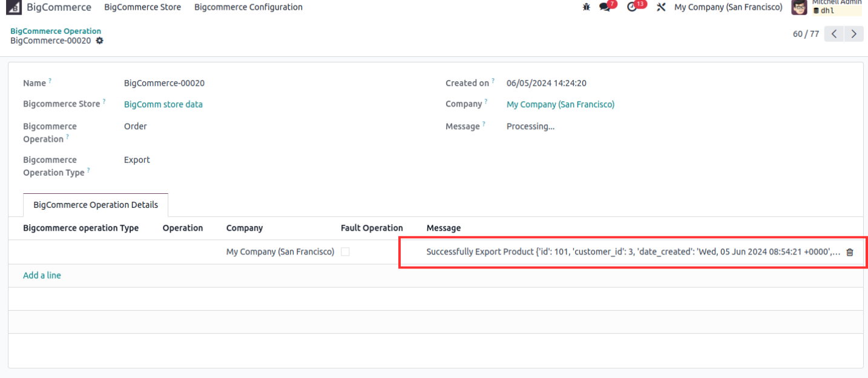Click the Message value Processing...
Screen dimensions: 868x378
point(530,127)
